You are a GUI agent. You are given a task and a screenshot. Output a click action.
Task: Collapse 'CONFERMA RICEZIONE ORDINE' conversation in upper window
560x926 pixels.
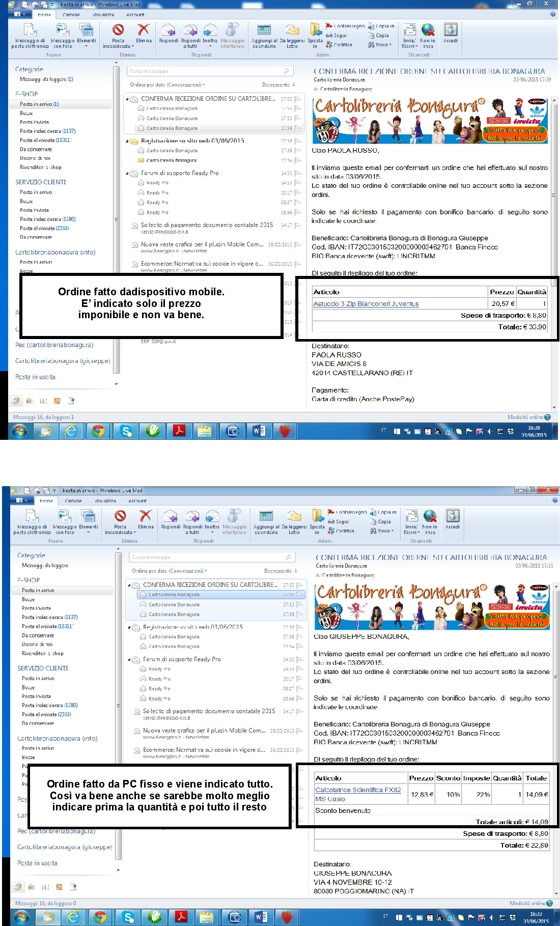click(x=127, y=99)
